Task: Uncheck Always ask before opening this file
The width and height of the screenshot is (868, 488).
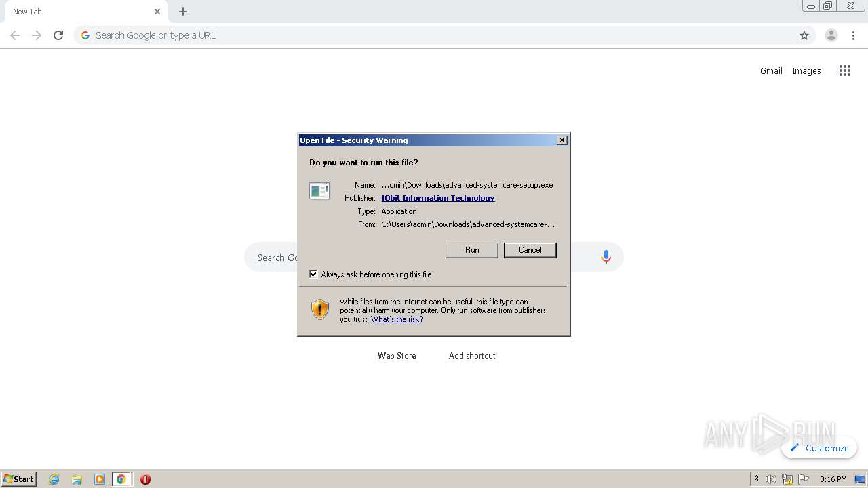Action: [x=313, y=274]
